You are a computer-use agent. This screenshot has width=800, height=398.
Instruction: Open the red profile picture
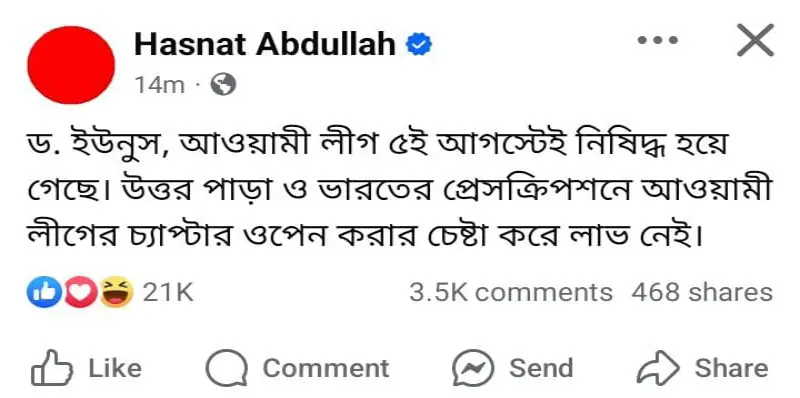pos(71,65)
